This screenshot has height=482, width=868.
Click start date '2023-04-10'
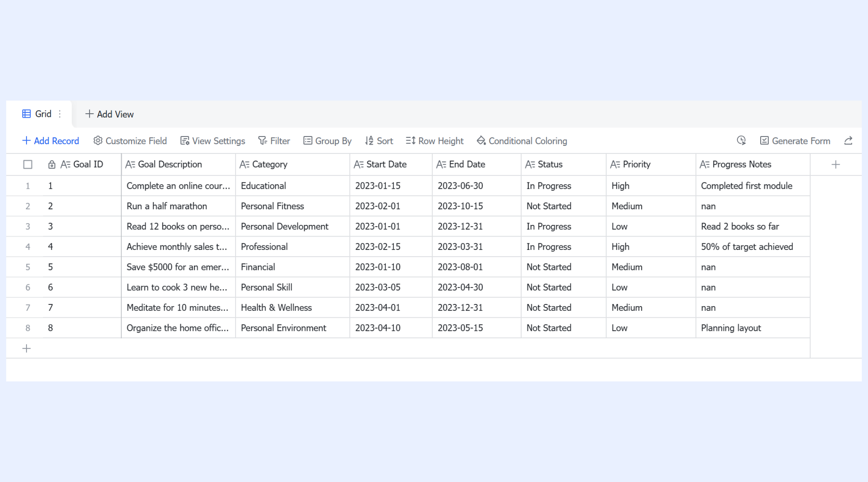pos(391,328)
